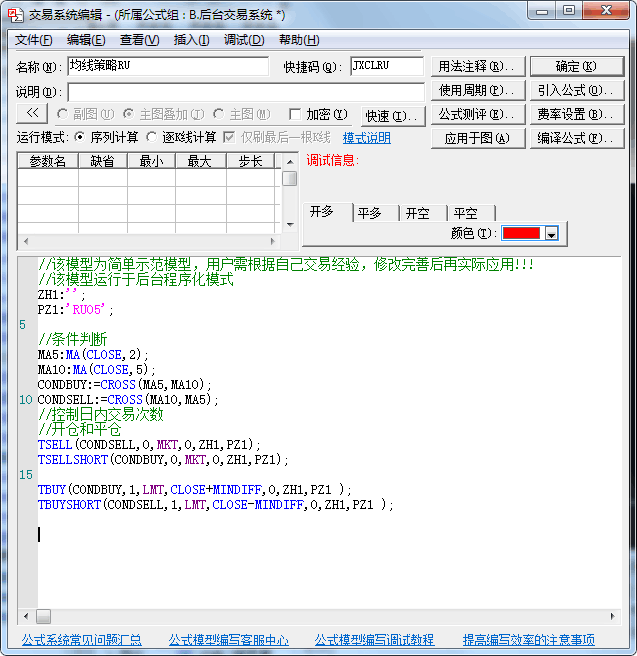Click 编译公式 button

coord(577,138)
